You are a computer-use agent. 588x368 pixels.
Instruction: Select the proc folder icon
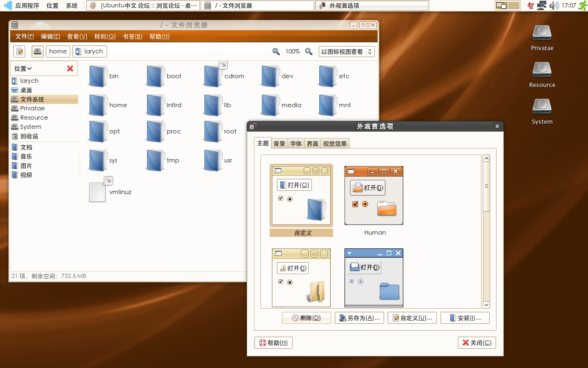pos(155,132)
